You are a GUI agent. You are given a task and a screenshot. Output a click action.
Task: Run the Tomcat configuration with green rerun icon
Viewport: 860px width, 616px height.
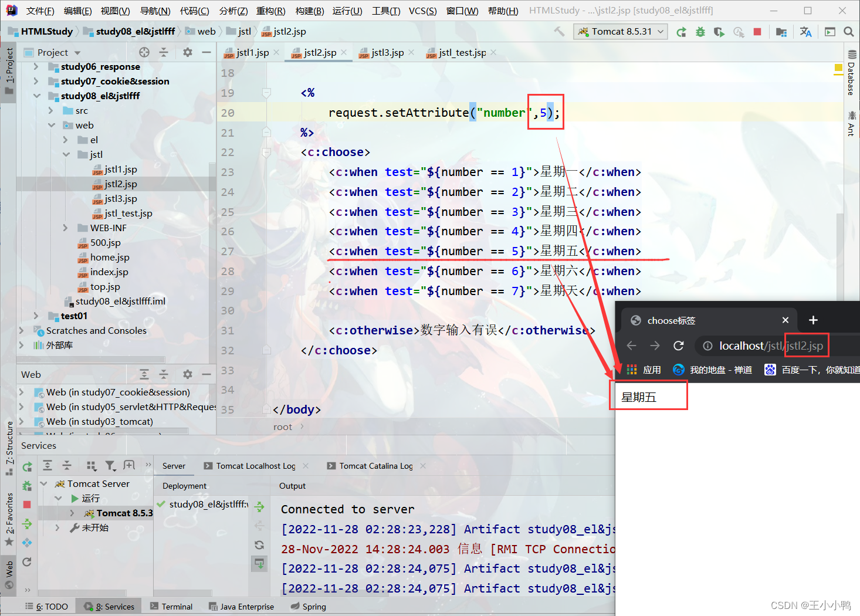pos(681,32)
